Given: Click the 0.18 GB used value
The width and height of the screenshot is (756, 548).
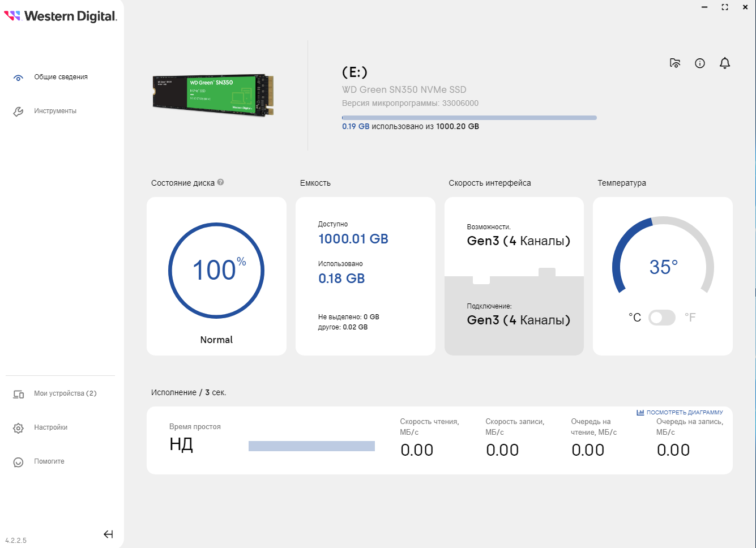Looking at the screenshot, I should coord(341,279).
